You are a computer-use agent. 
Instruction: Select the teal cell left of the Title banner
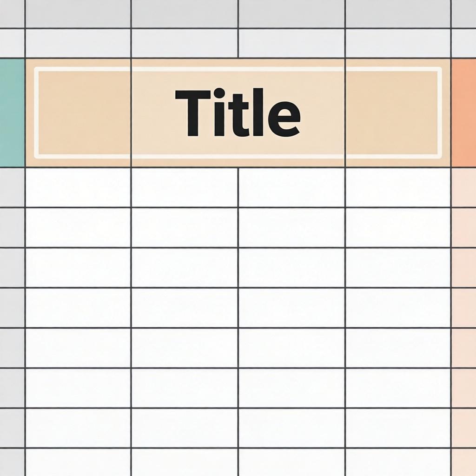coord(12,112)
